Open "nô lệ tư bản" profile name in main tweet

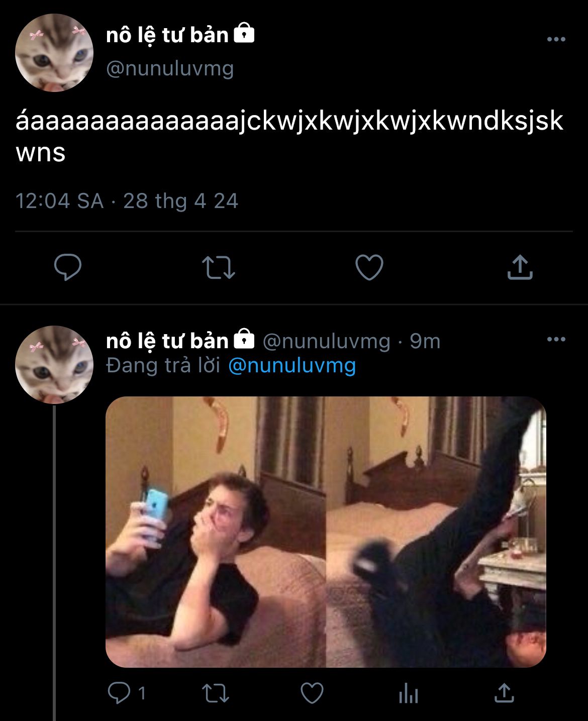pyautogui.click(x=167, y=35)
